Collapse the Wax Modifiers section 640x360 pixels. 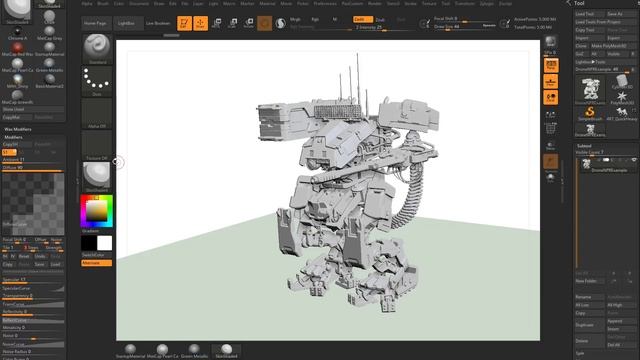(x=18, y=129)
